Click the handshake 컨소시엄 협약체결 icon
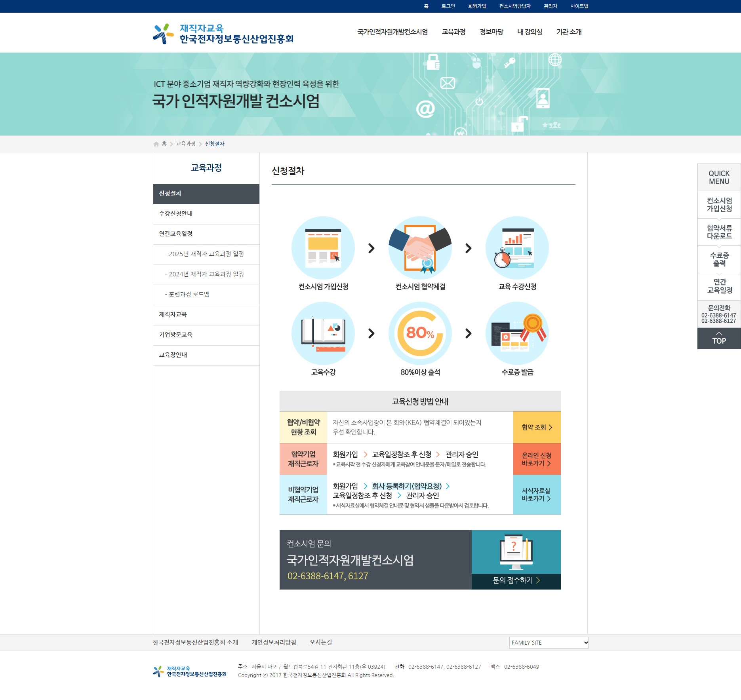 click(420, 248)
